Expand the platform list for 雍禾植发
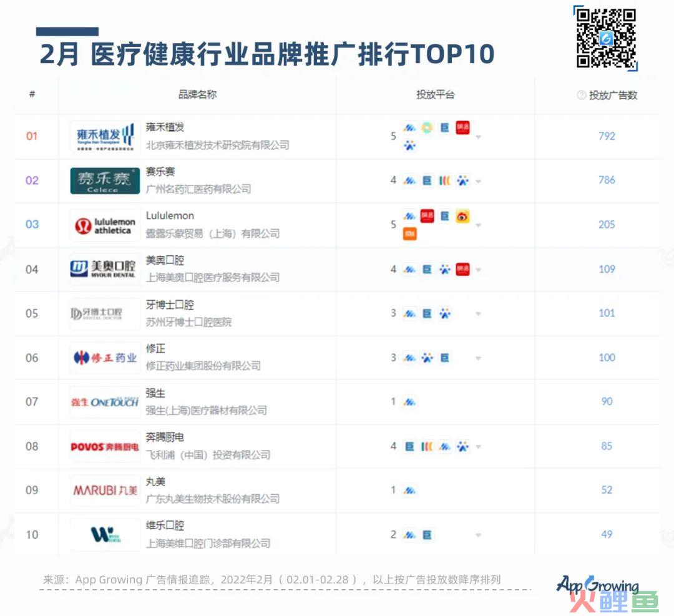674x616 pixels. point(478,137)
